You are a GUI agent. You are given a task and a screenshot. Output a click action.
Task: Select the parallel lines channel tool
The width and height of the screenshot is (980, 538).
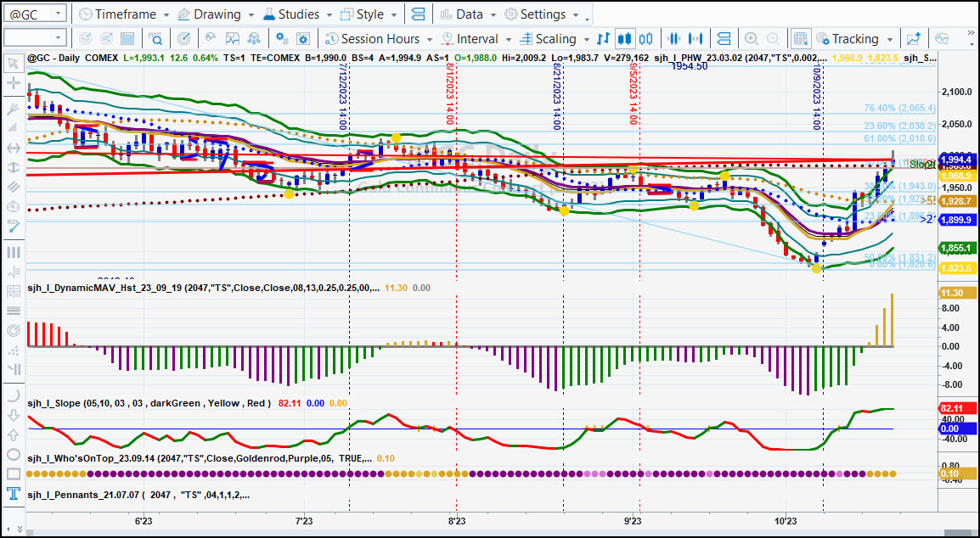13,186
